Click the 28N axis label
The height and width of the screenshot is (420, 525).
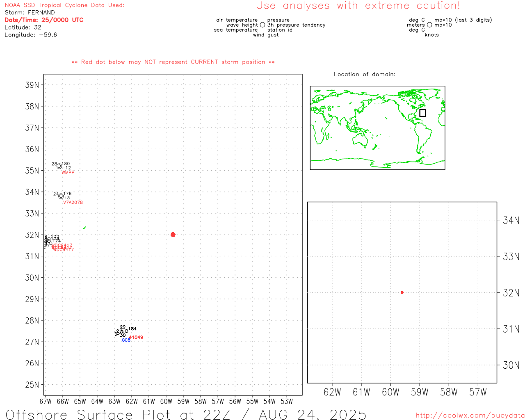32,321
